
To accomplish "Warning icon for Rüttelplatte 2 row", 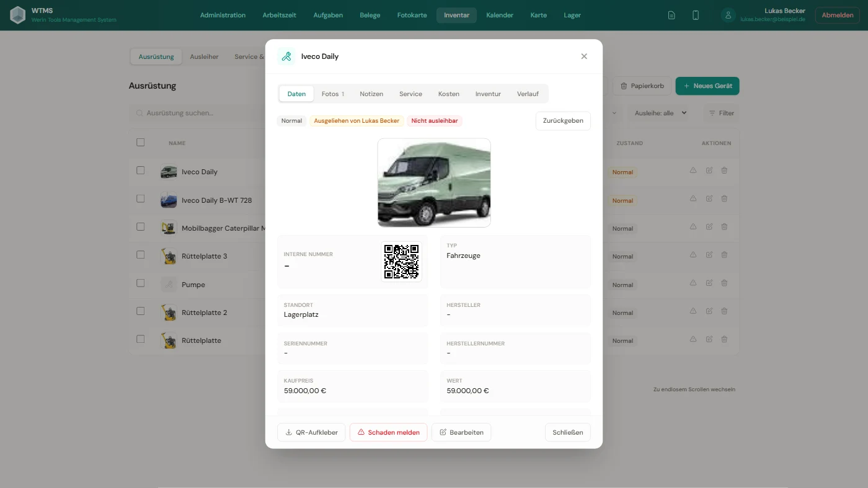I will click(693, 311).
